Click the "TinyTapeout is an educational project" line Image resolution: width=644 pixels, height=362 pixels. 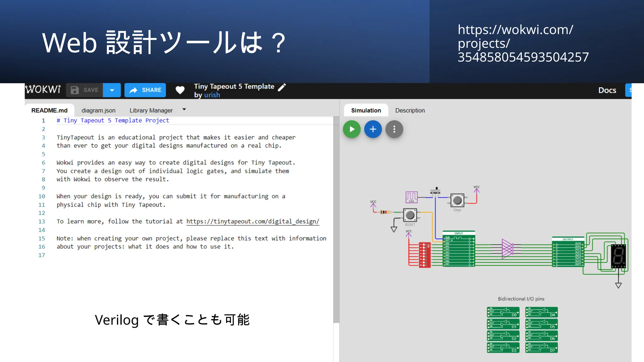pyautogui.click(x=176, y=137)
